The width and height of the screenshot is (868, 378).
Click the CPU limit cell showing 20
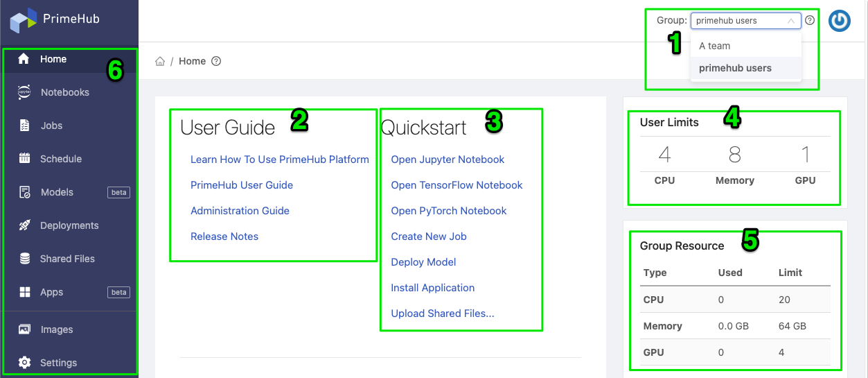pyautogui.click(x=784, y=300)
